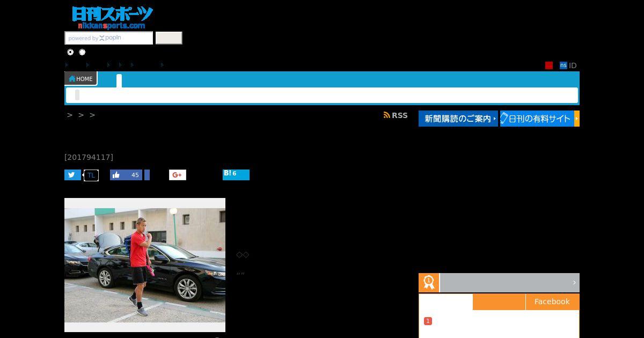The width and height of the screenshot is (644, 338).
Task: Open the 新聞購読のご案内 banner
Action: [458, 119]
